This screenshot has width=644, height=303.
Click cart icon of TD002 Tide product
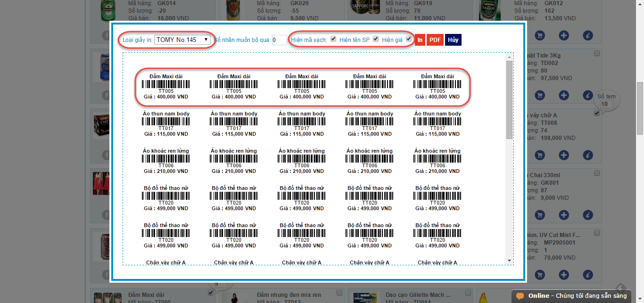[540, 95]
